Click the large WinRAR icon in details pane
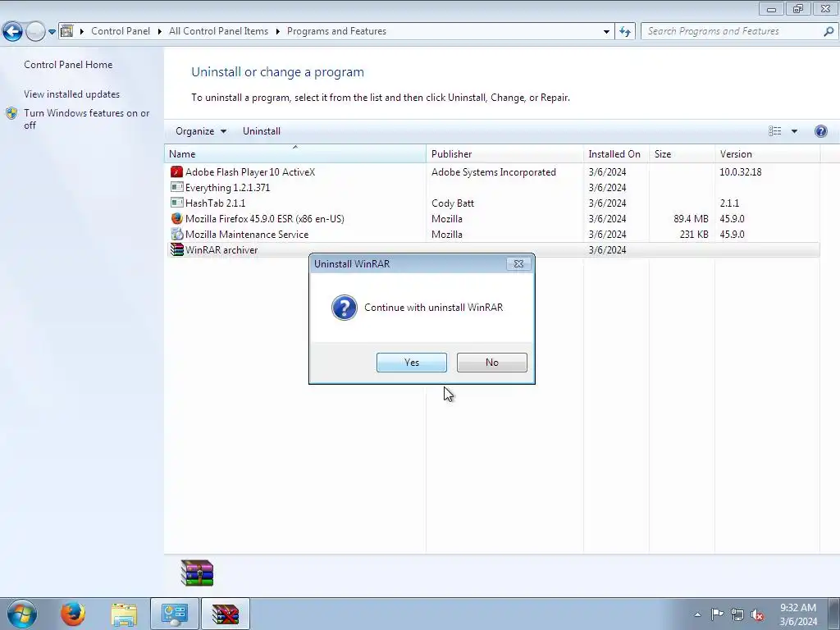 click(197, 573)
